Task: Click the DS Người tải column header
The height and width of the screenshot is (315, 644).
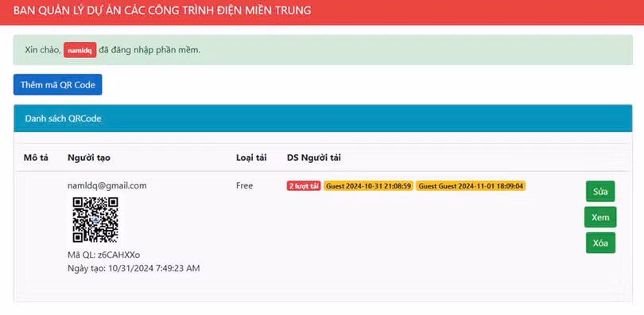Action: pyautogui.click(x=314, y=157)
